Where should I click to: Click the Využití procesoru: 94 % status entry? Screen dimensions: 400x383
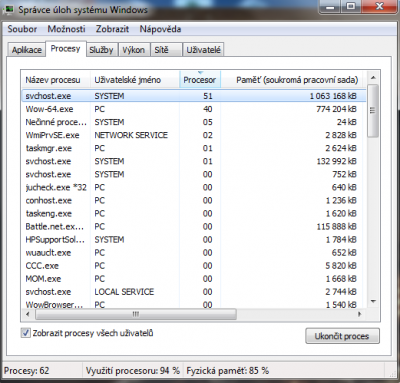(x=133, y=371)
